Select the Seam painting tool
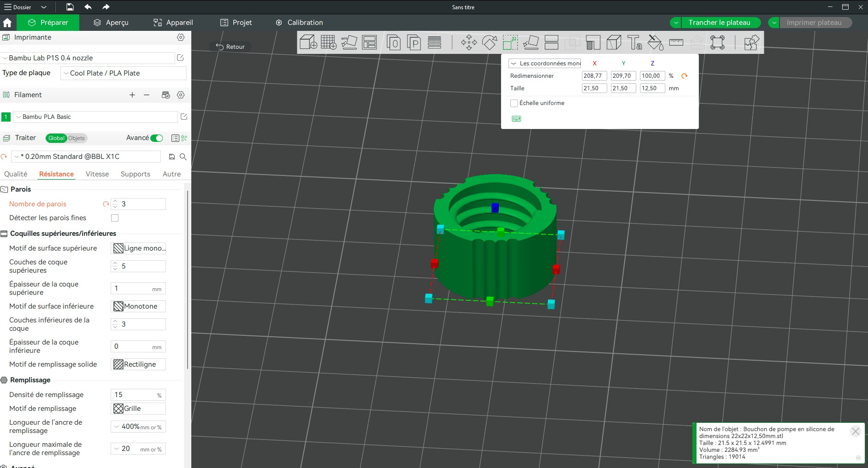Screen dimensions: 868x468 [x=614, y=42]
